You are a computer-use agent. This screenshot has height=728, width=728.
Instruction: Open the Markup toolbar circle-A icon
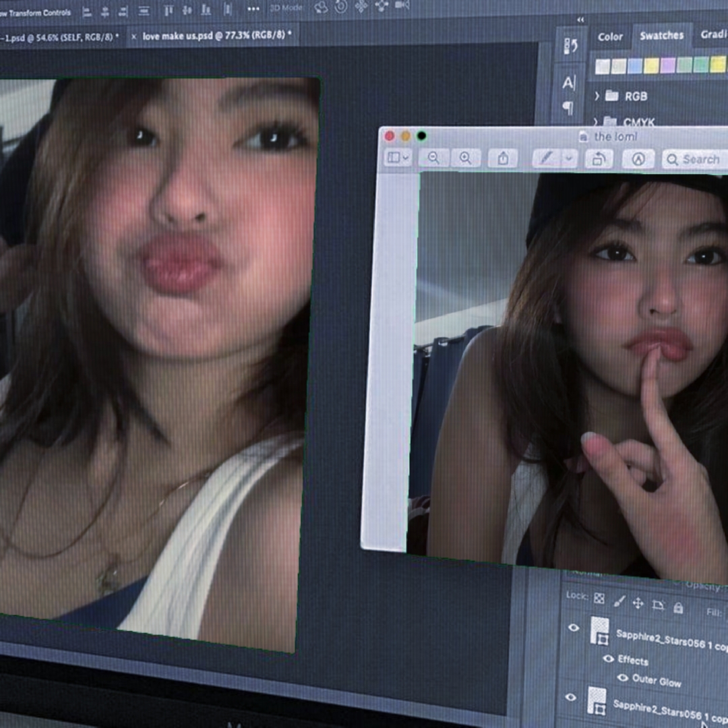(x=638, y=159)
